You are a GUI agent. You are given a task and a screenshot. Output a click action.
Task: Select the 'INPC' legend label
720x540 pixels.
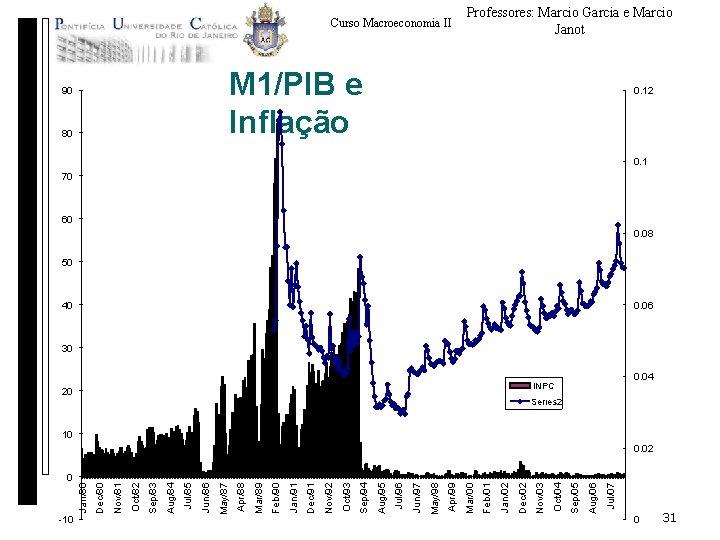[543, 386]
